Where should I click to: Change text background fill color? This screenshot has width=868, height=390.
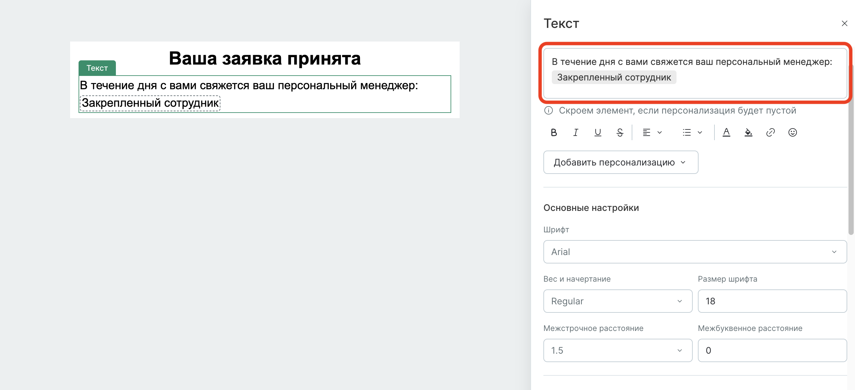(x=748, y=132)
